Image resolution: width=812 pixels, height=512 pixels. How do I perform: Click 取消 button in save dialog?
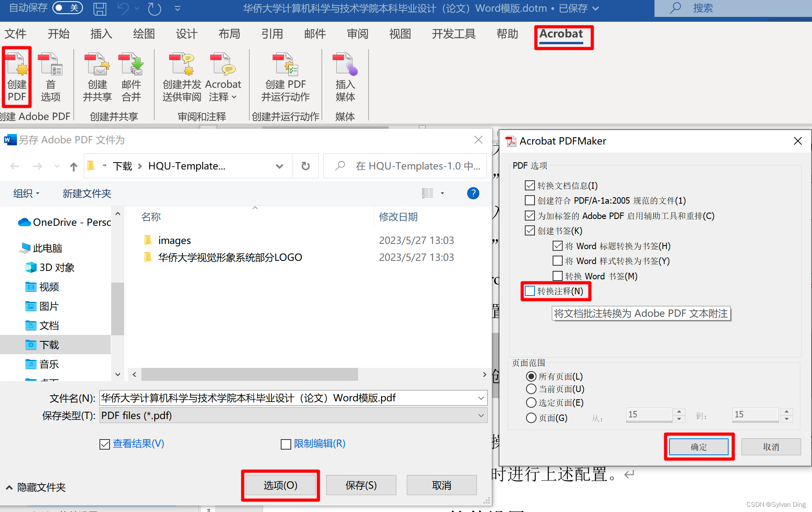pos(441,485)
